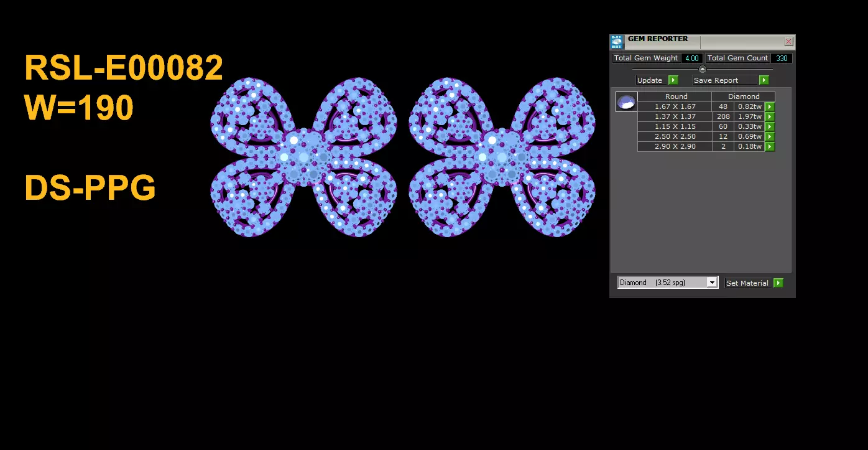Viewport: 868px width, 450px height.
Task: Click the green arrow beside Save Report
Action: 764,80
